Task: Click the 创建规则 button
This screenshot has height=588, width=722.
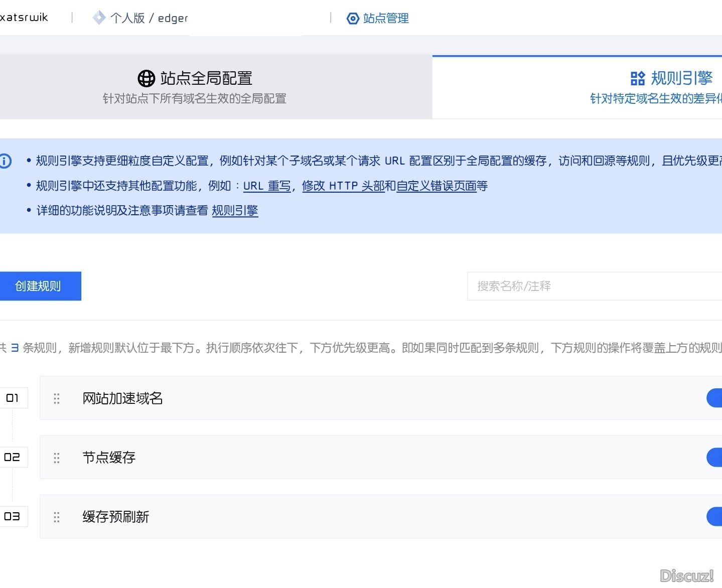Action: click(38, 286)
